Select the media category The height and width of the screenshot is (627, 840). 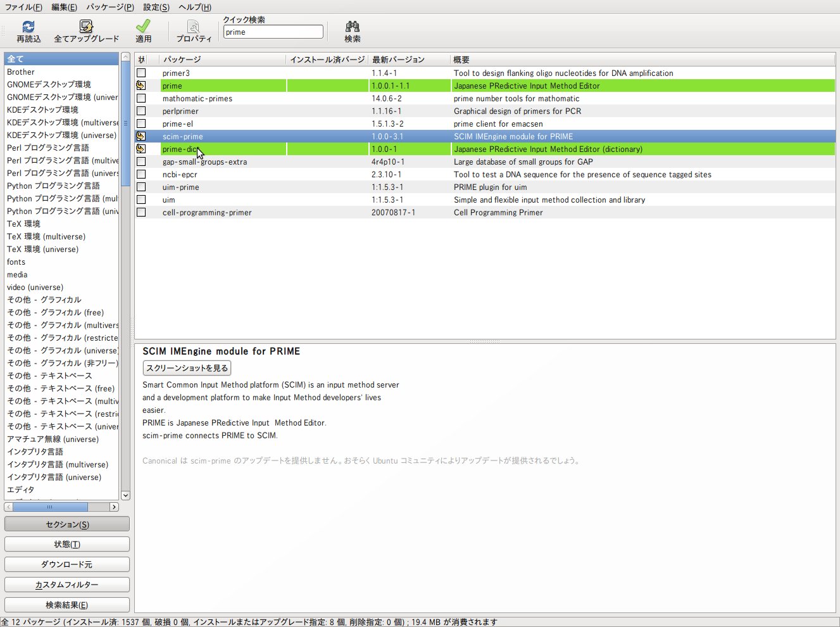(x=17, y=275)
